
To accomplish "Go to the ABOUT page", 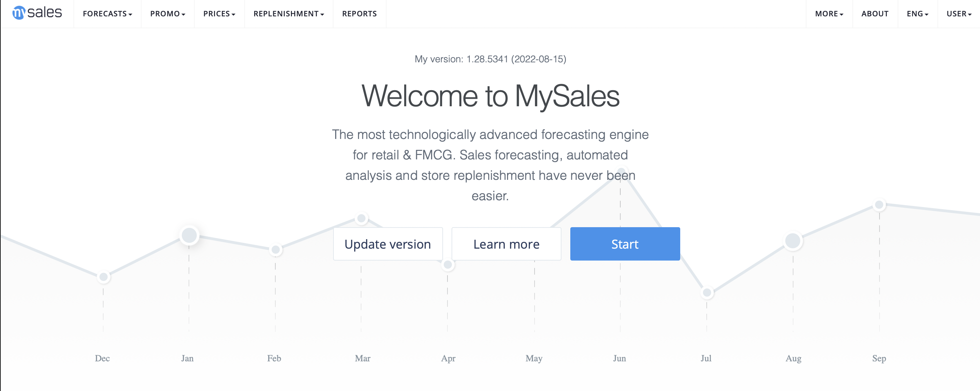I will click(875, 14).
